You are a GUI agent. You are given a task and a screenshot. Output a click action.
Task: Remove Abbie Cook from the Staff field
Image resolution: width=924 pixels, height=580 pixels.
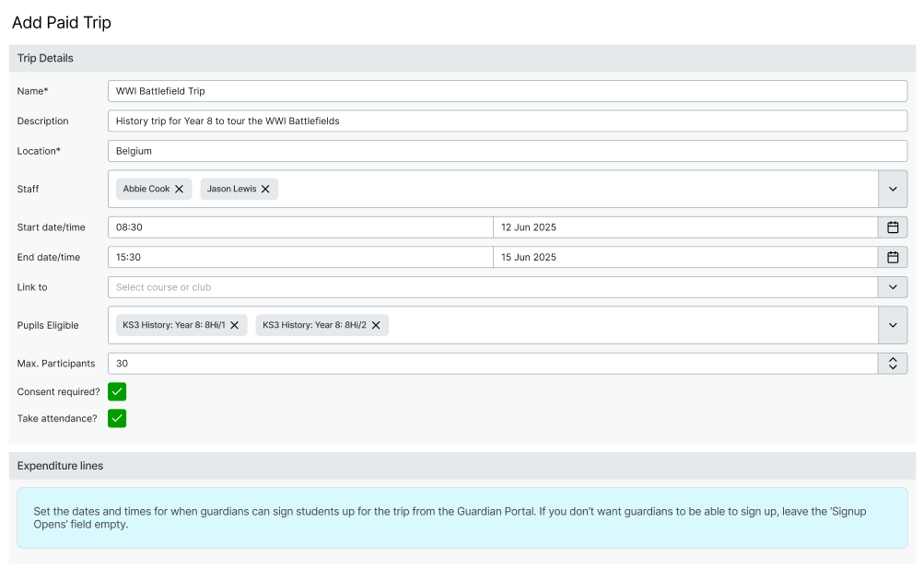point(180,189)
